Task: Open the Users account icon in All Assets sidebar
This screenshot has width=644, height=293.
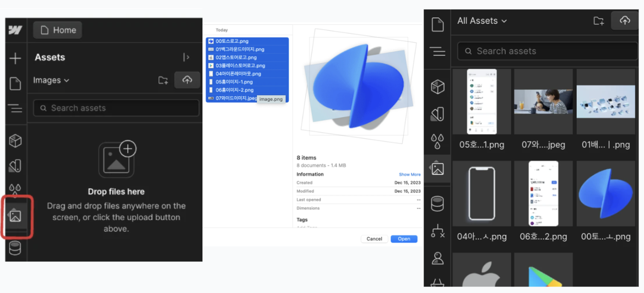Action: pyautogui.click(x=438, y=258)
